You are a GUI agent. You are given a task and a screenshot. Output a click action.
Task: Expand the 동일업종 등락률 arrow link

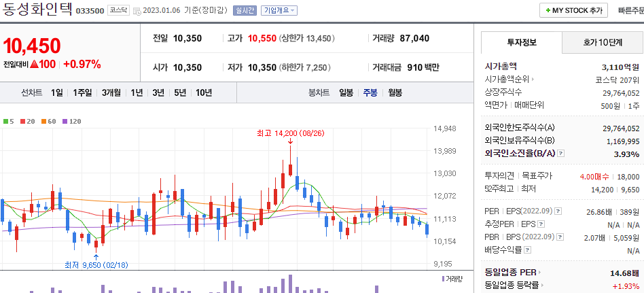[x=543, y=285]
